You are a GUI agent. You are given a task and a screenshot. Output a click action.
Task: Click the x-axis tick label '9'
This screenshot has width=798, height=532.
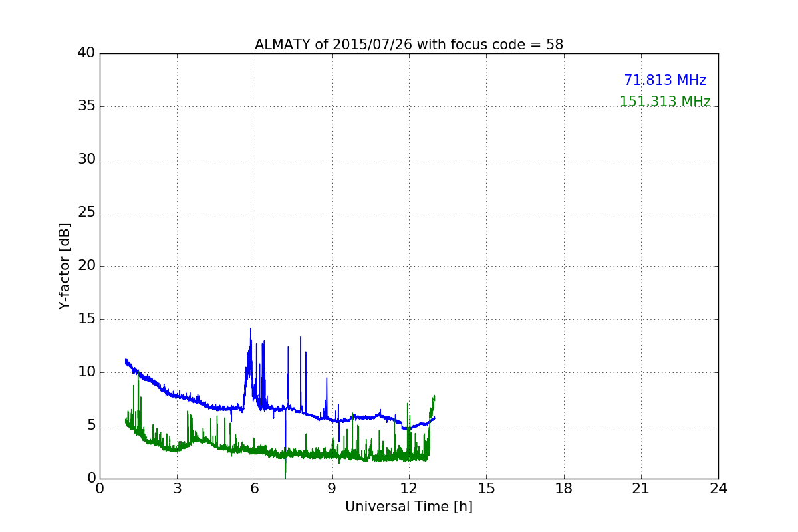(332, 489)
